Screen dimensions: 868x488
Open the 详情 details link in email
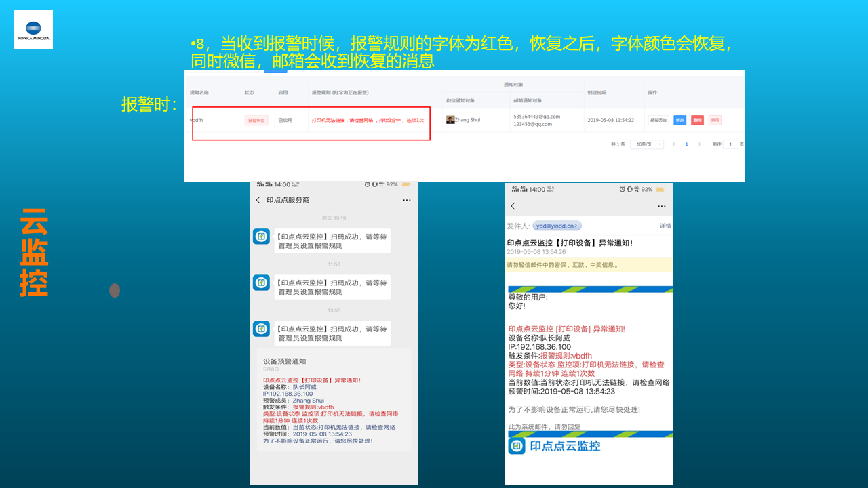click(665, 226)
